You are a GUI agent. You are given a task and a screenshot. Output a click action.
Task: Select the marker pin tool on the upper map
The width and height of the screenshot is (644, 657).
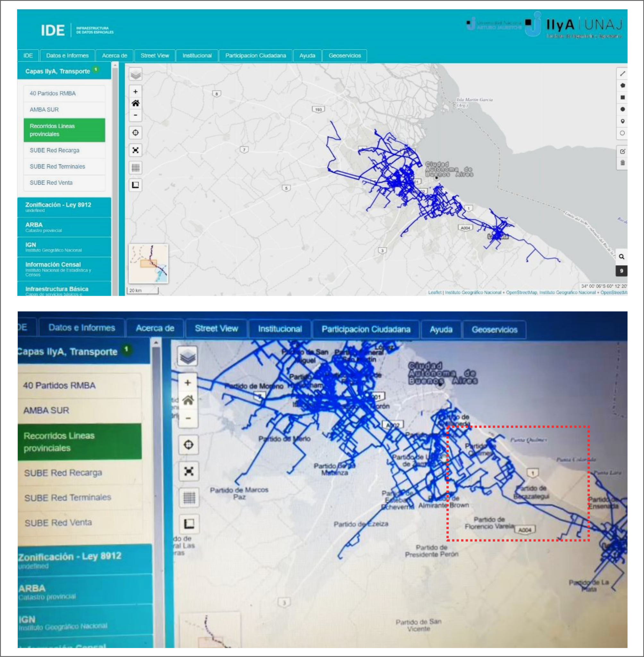click(623, 121)
